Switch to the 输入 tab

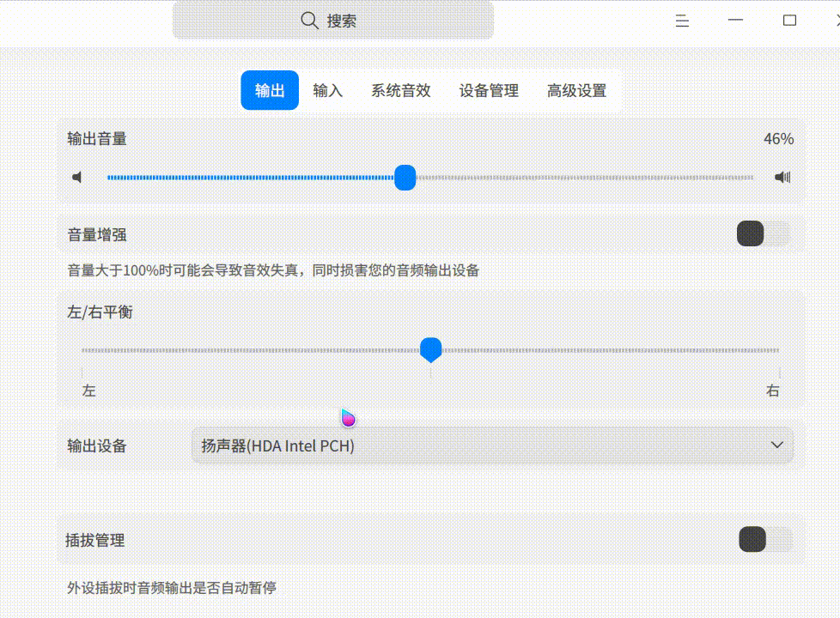[x=328, y=90]
